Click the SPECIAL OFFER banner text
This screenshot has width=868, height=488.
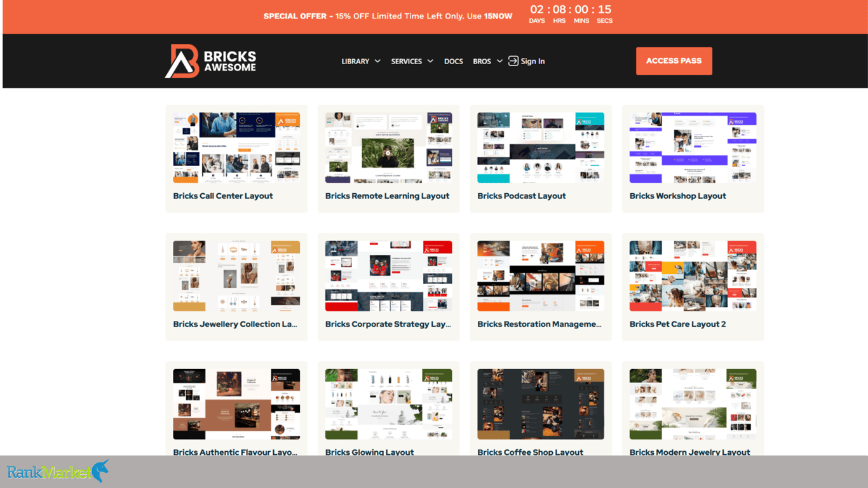coord(295,17)
